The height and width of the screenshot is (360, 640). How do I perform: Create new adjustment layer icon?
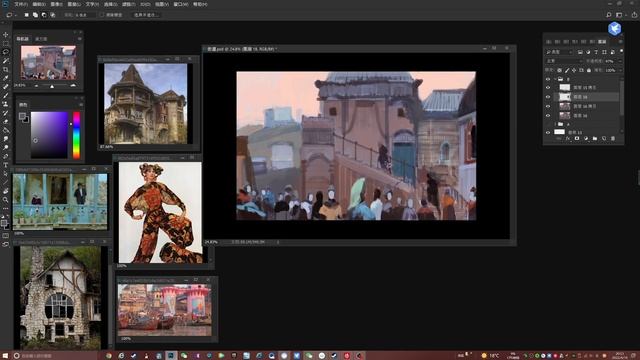click(586, 139)
